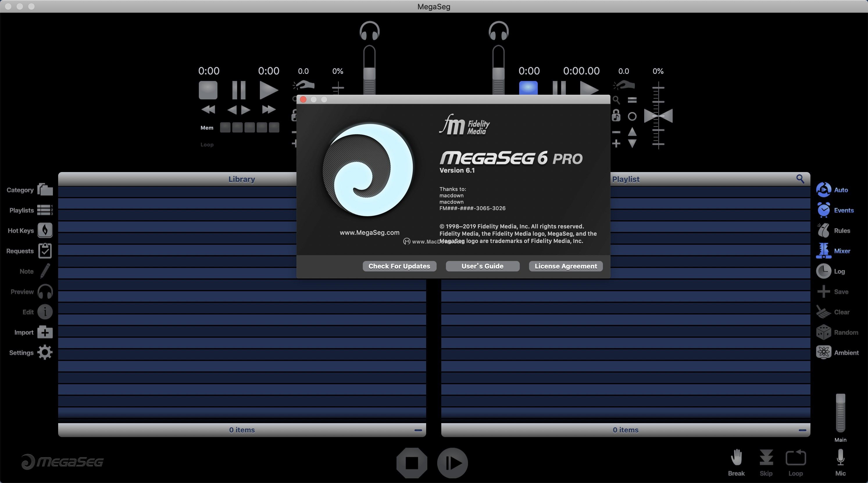Click the Save playlist plus icon

824,292
